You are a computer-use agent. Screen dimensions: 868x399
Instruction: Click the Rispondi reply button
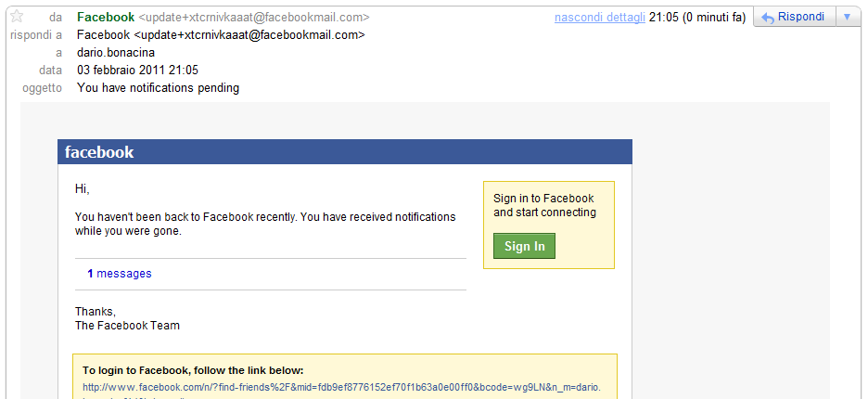(794, 17)
